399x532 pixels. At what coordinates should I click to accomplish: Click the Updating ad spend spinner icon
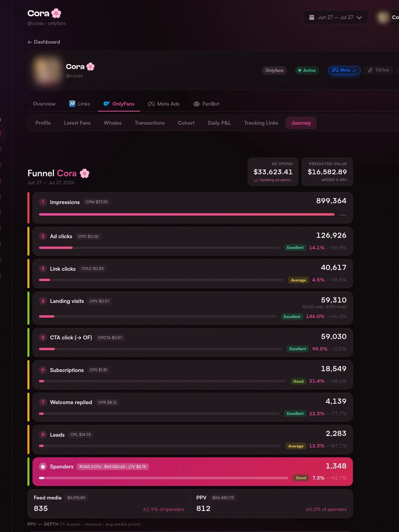[x=256, y=180]
